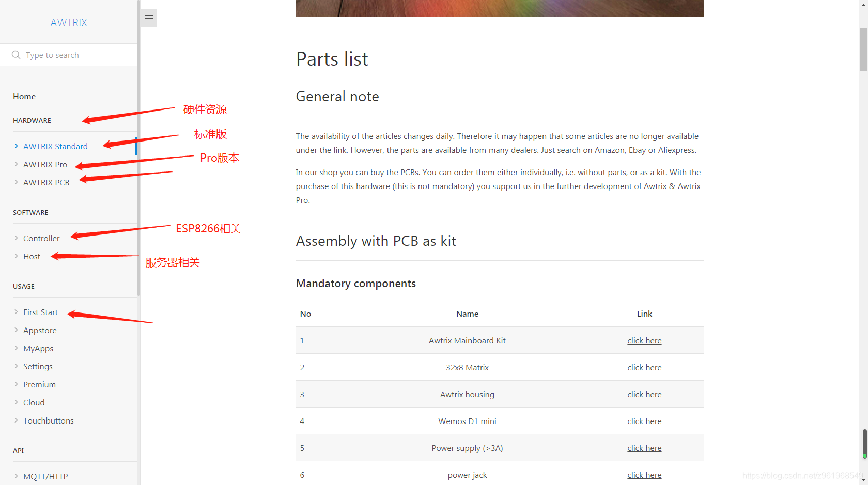The width and height of the screenshot is (868, 485).
Task: Click the Name column header
Action: (x=467, y=314)
